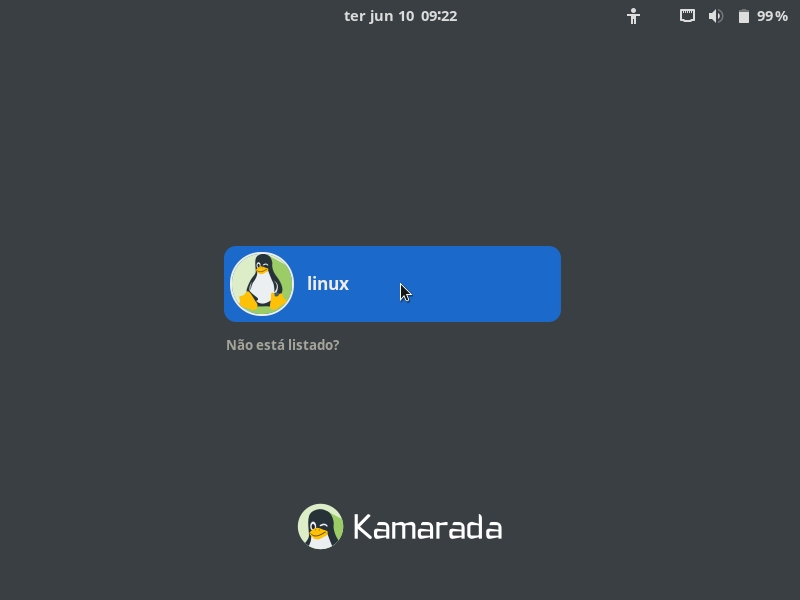Click the linux user penguin avatar
This screenshot has height=600, width=800.
coord(262,284)
